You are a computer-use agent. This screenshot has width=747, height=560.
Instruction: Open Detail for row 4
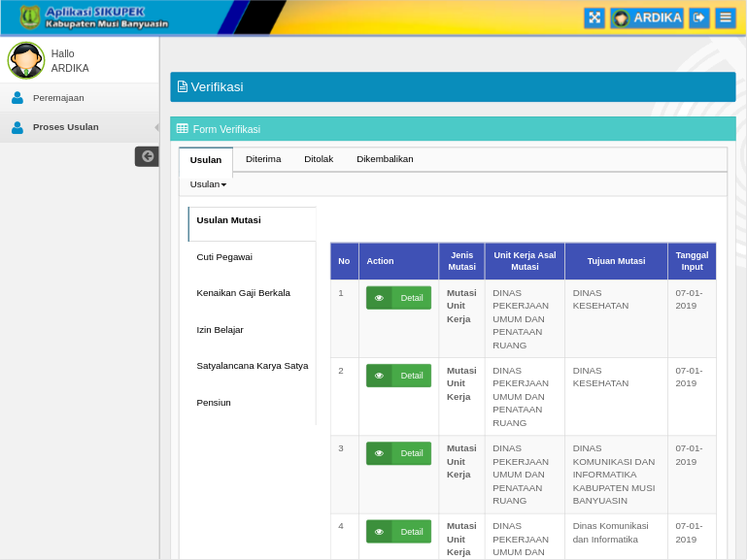(x=398, y=532)
